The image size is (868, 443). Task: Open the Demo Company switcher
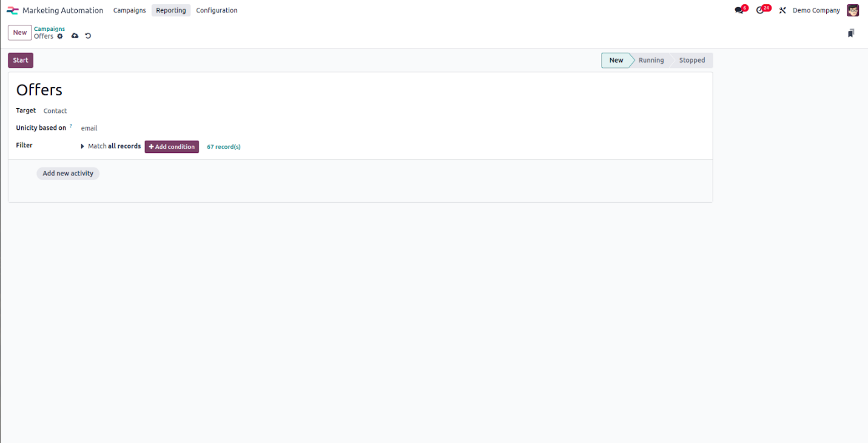click(x=816, y=10)
